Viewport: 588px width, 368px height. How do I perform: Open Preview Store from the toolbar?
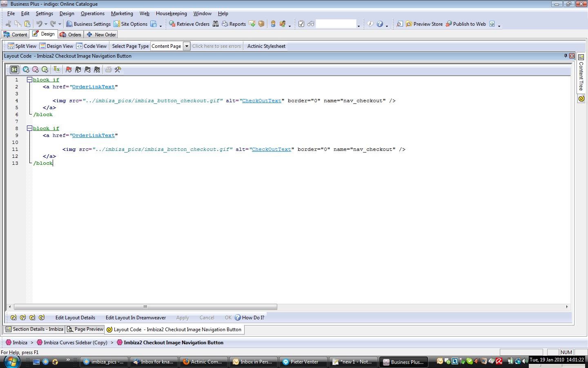(x=425, y=24)
